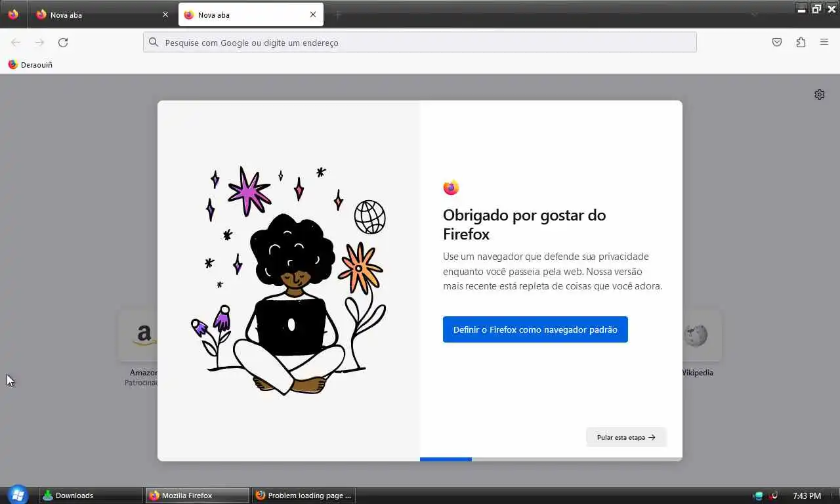The height and width of the screenshot is (504, 840).
Task: Minimize the Firefox window
Action: click(x=801, y=9)
